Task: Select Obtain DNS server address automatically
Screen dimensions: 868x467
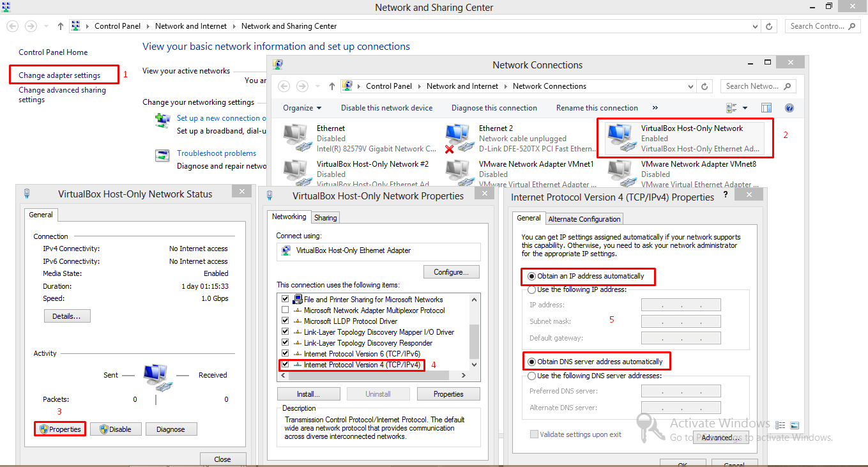Action: (531, 362)
